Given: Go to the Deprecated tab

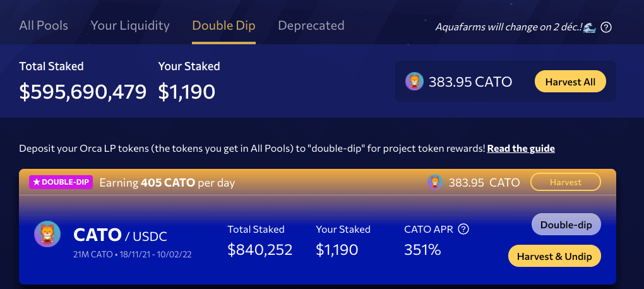Looking at the screenshot, I should [x=311, y=26].
